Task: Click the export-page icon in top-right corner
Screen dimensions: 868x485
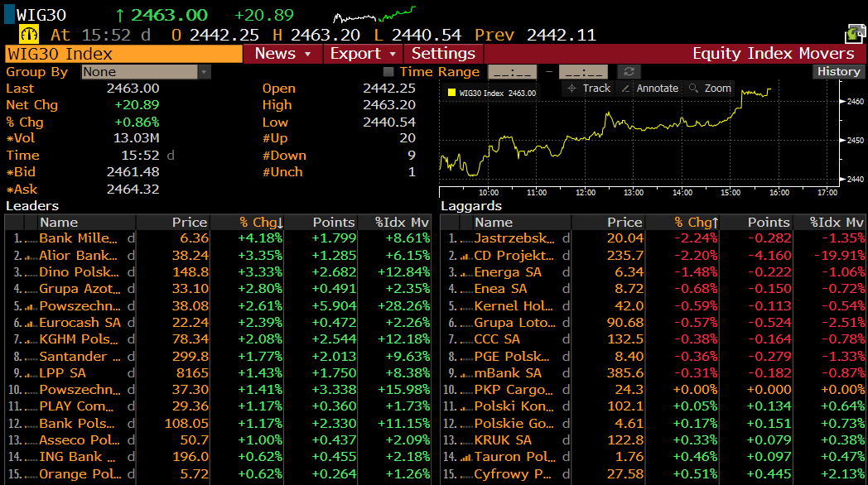Action: [x=855, y=34]
